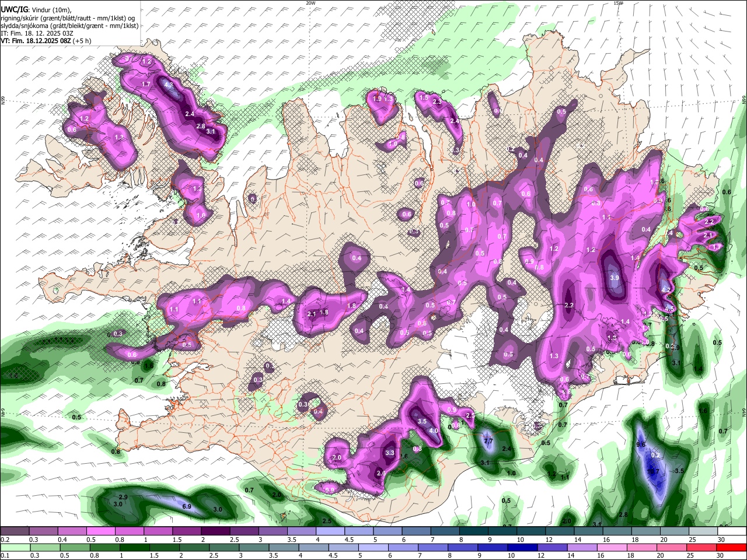Click the '15W' longitude label

619,3
